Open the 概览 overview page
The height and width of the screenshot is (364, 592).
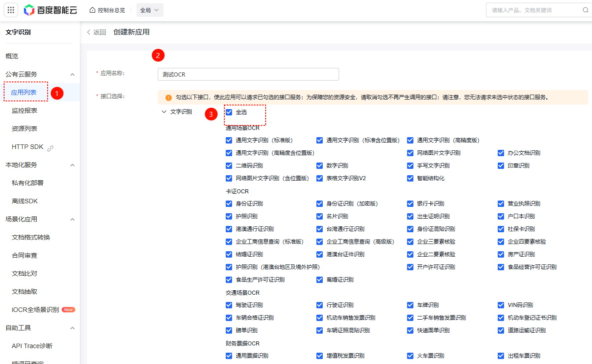point(12,56)
